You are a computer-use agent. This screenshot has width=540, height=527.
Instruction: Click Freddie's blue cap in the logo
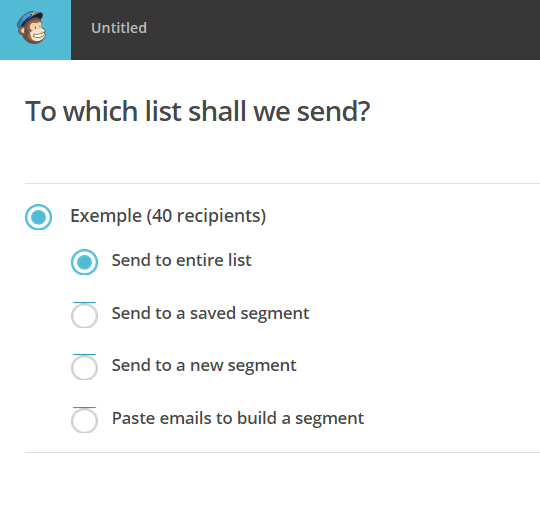click(x=30, y=19)
